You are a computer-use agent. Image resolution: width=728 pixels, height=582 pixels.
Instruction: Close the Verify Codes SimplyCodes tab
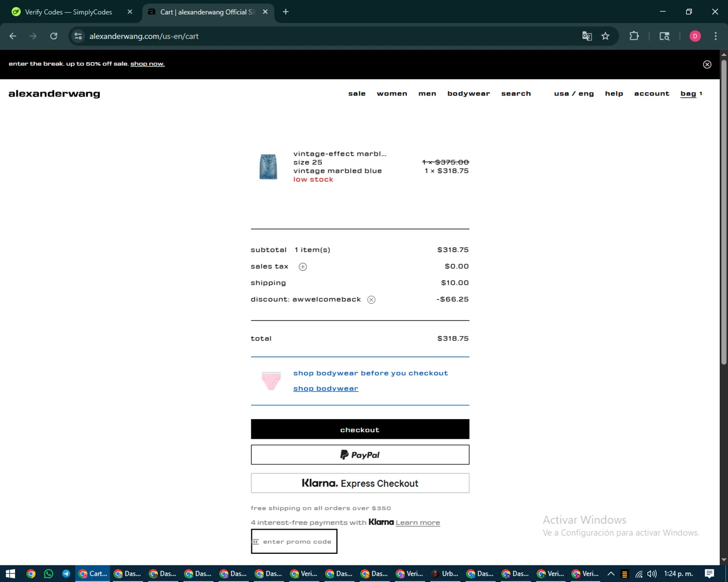click(130, 12)
